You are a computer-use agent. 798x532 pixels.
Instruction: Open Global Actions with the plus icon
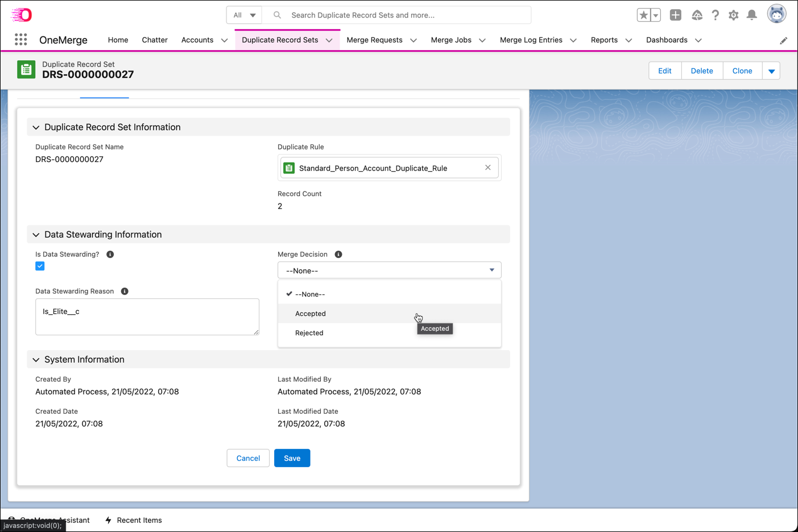click(676, 15)
